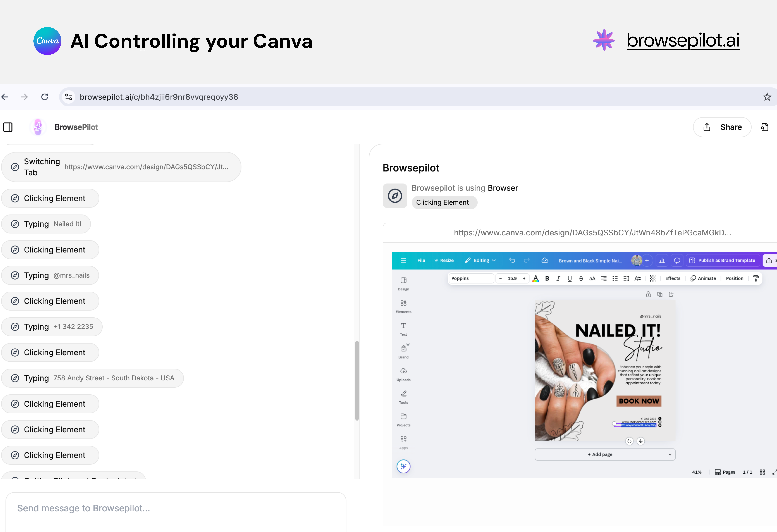
Task: Click the browser address bar URL
Action: [x=159, y=97]
